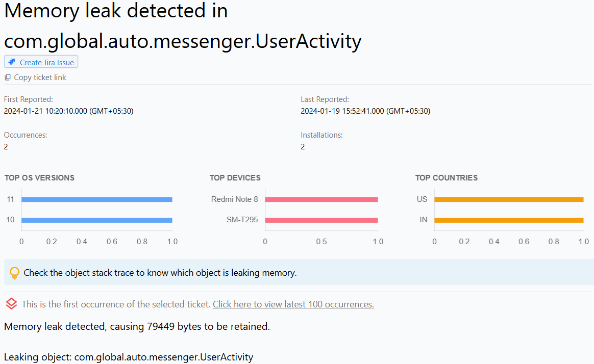Image resolution: width=594 pixels, height=364 pixels.
Task: Click the copy icon beside Copy ticket link
Action: click(x=7, y=77)
